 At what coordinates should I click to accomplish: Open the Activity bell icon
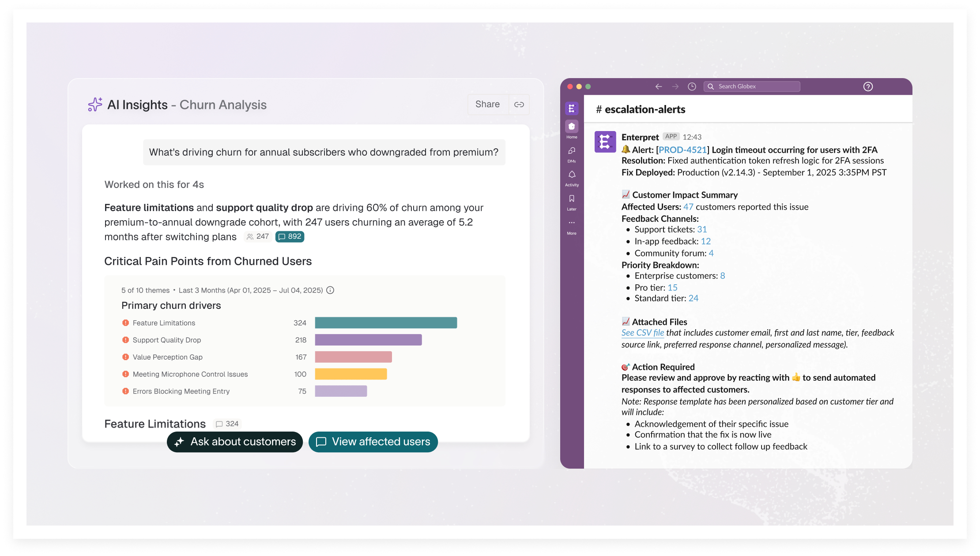click(572, 175)
